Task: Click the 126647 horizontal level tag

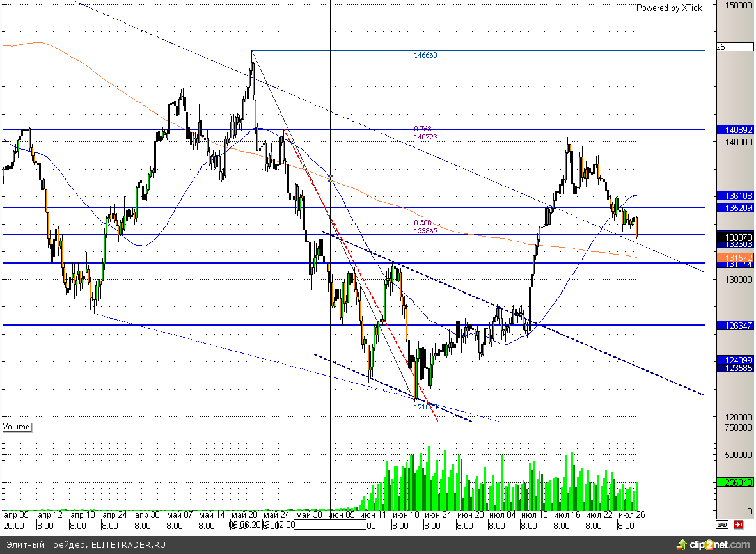Action: pos(734,326)
